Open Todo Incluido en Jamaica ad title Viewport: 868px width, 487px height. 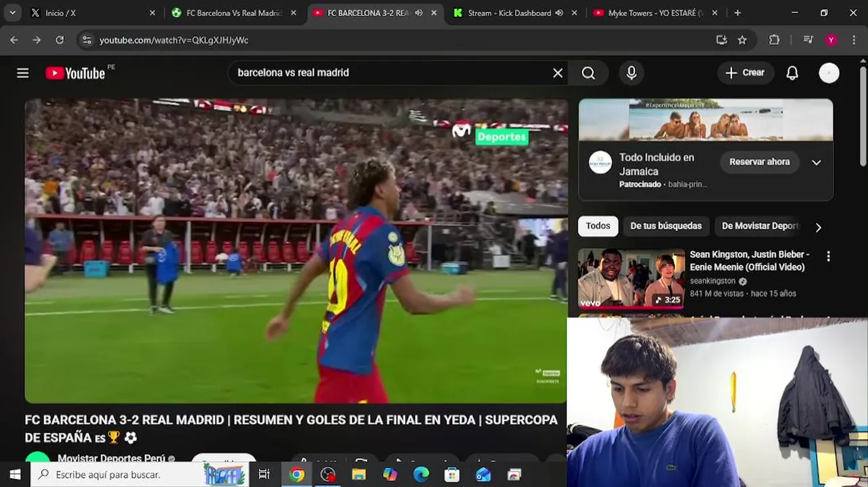tap(656, 164)
